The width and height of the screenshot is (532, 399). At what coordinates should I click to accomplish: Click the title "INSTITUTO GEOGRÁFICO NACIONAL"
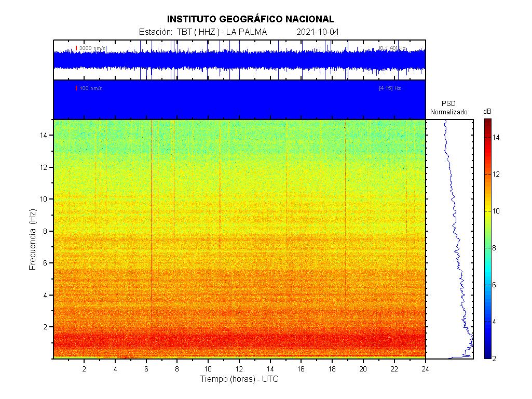pyautogui.click(x=250, y=19)
